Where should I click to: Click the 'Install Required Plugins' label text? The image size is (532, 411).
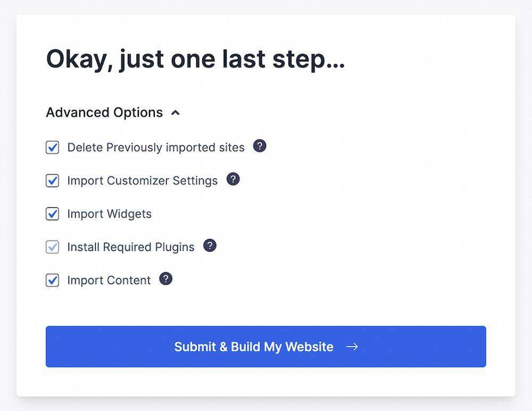pos(130,247)
